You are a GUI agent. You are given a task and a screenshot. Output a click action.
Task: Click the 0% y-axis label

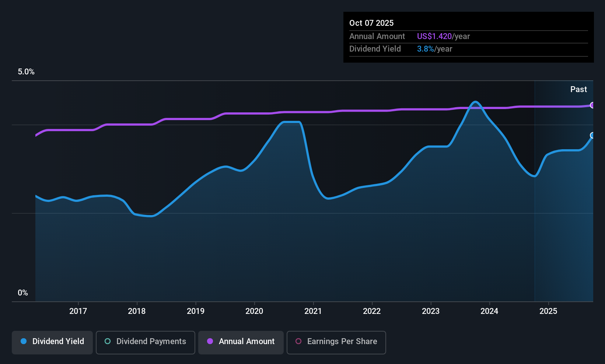coord(23,293)
